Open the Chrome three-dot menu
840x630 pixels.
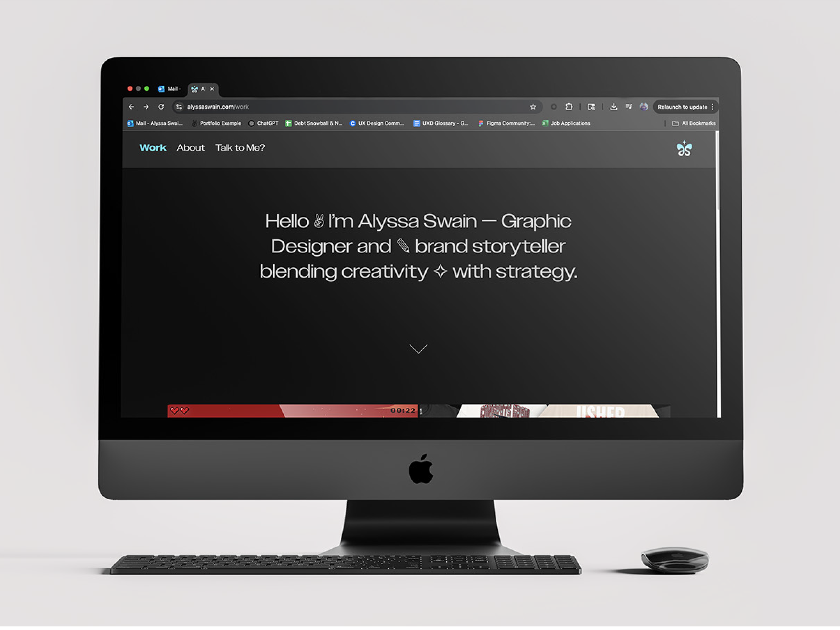coord(712,107)
